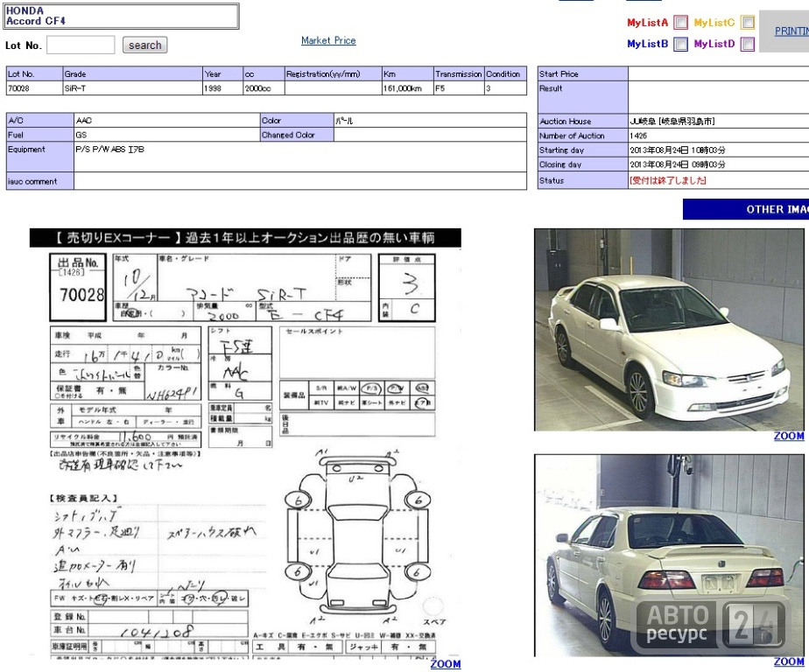This screenshot has width=809, height=672.
Task: Click the PRINTING link
Action: pyautogui.click(x=791, y=31)
